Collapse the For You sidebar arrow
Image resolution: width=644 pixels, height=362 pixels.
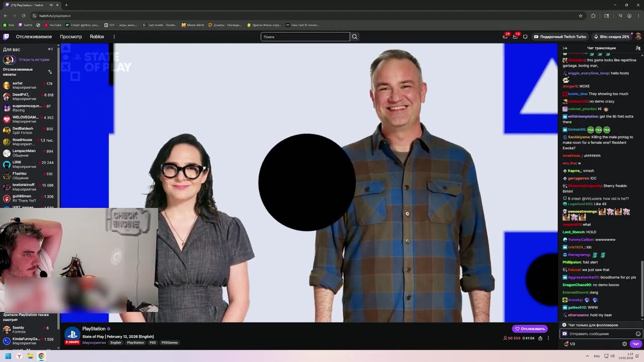point(50,49)
